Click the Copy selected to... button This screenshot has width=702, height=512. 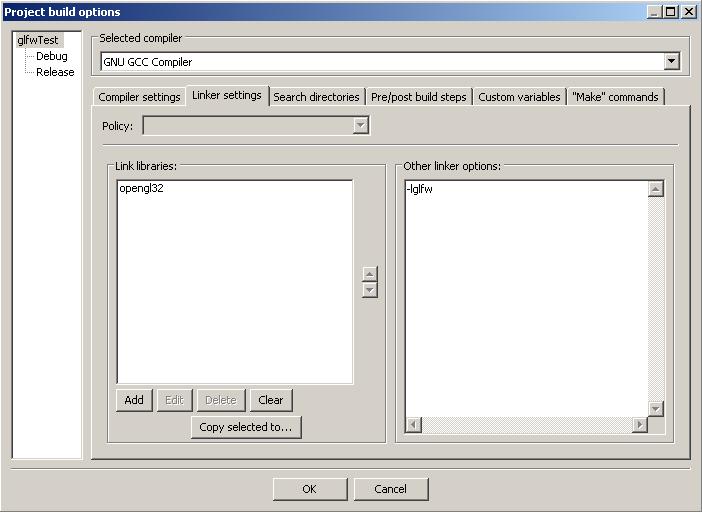coord(246,427)
